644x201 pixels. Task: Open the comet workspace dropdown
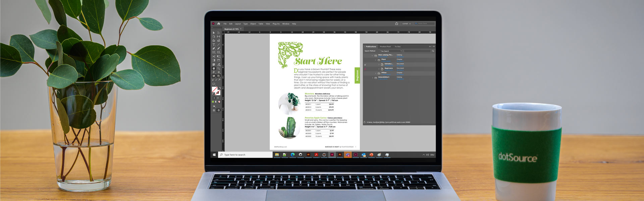407,24
